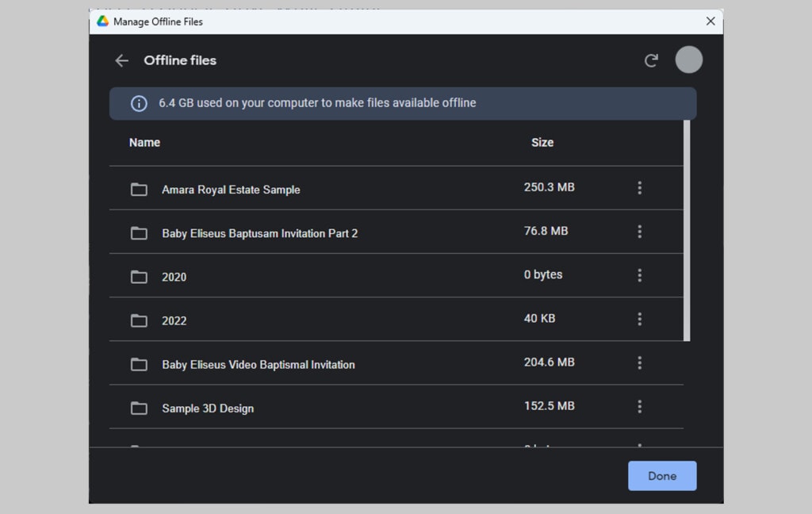Close the Manage Offline Files window

(x=710, y=21)
